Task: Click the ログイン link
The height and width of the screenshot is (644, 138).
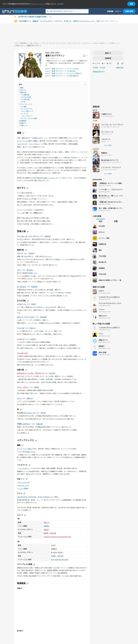Action: pos(118,11)
